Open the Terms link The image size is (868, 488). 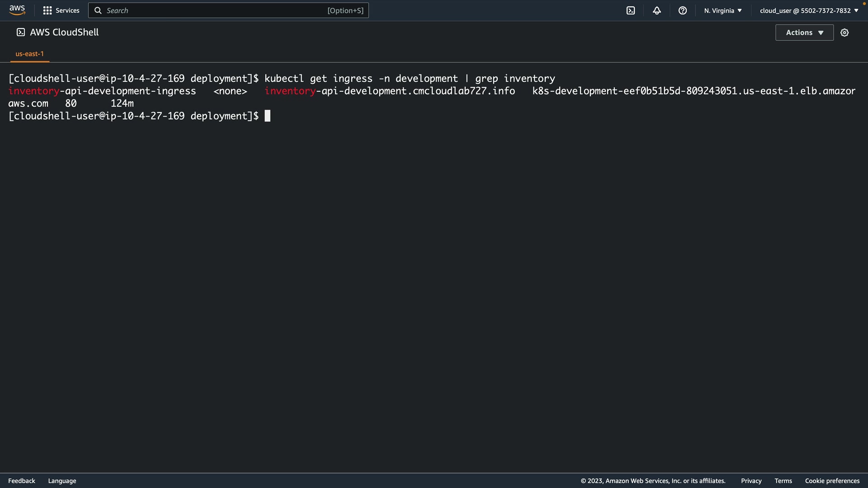[x=783, y=481]
